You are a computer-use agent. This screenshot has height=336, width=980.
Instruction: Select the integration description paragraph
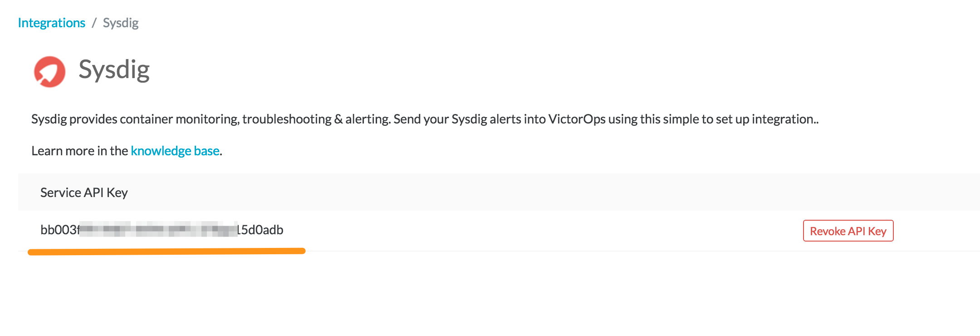click(x=424, y=119)
